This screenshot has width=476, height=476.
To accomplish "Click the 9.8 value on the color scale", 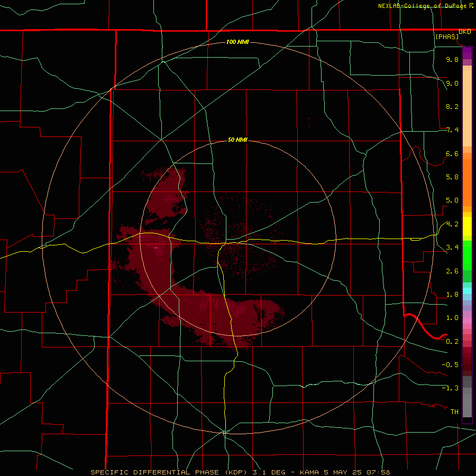I will click(452, 59).
